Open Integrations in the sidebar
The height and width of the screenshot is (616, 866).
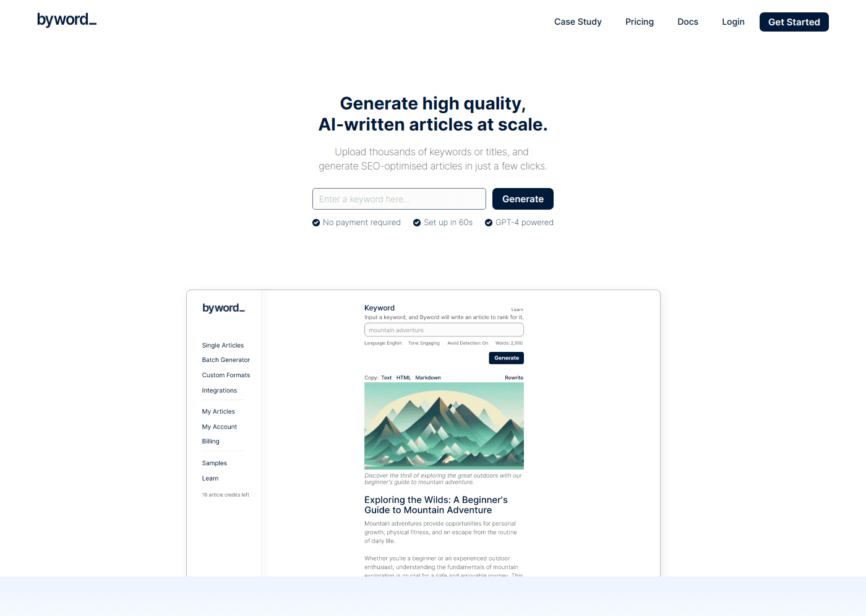tap(220, 391)
